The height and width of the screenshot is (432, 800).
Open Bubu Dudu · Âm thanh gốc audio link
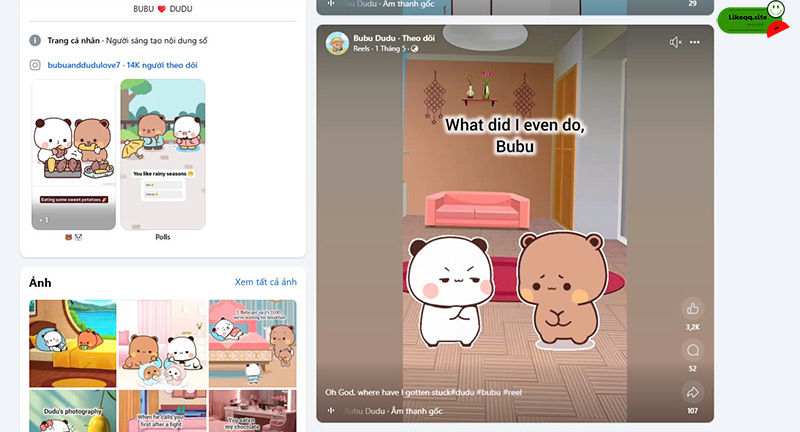tap(393, 411)
